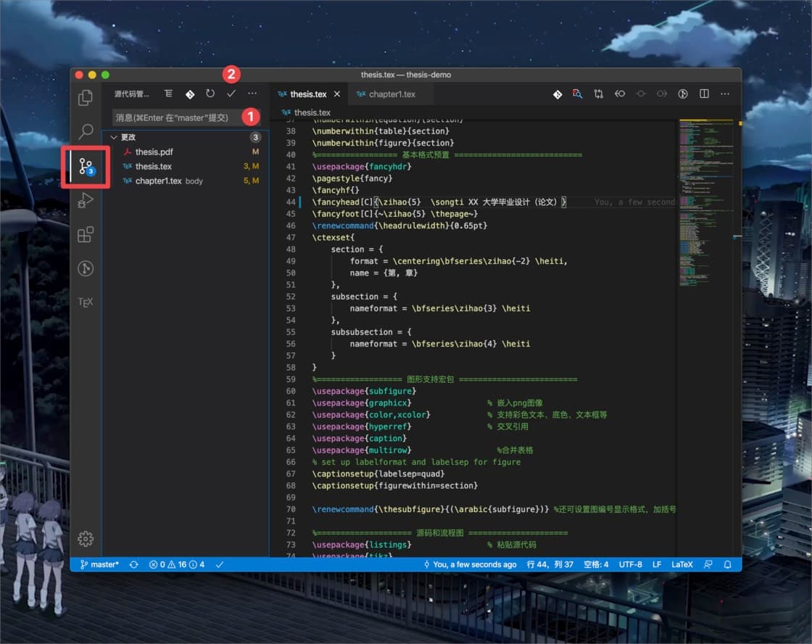Change language mode LaTeX in status bar

(682, 565)
